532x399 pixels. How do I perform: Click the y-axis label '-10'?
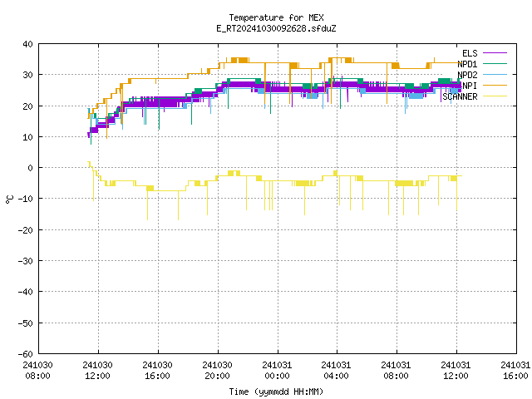point(26,199)
